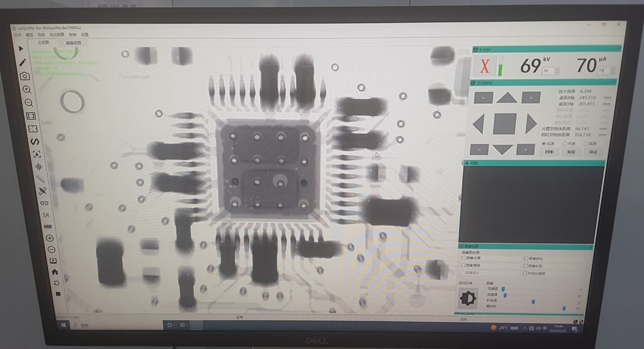Click the left arrow in motion control

[478, 124]
